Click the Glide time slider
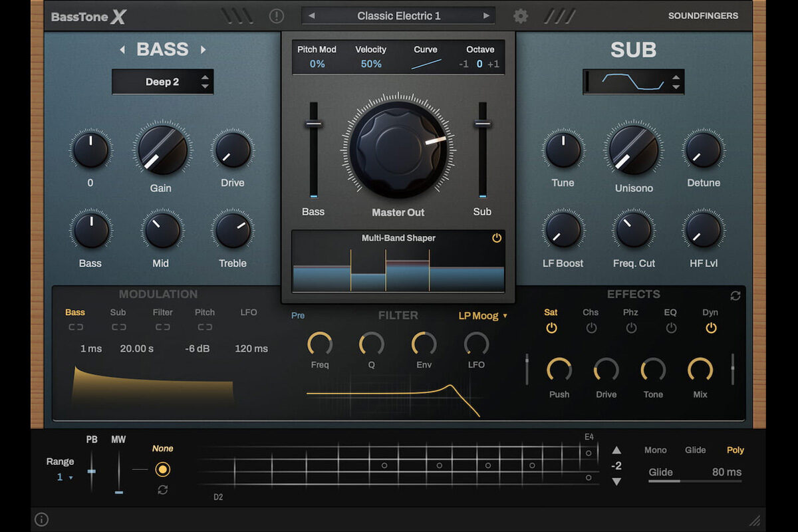 click(x=695, y=480)
